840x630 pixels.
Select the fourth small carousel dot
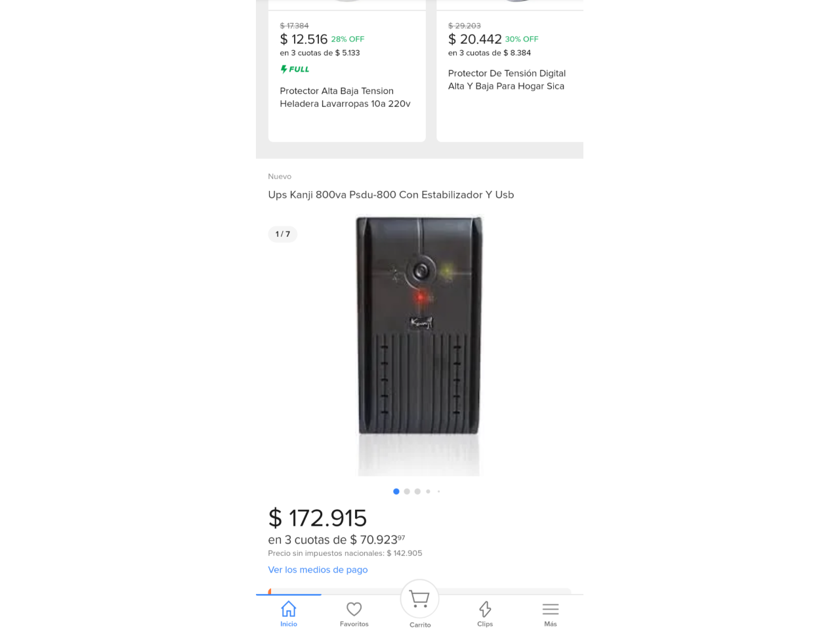coord(428,492)
